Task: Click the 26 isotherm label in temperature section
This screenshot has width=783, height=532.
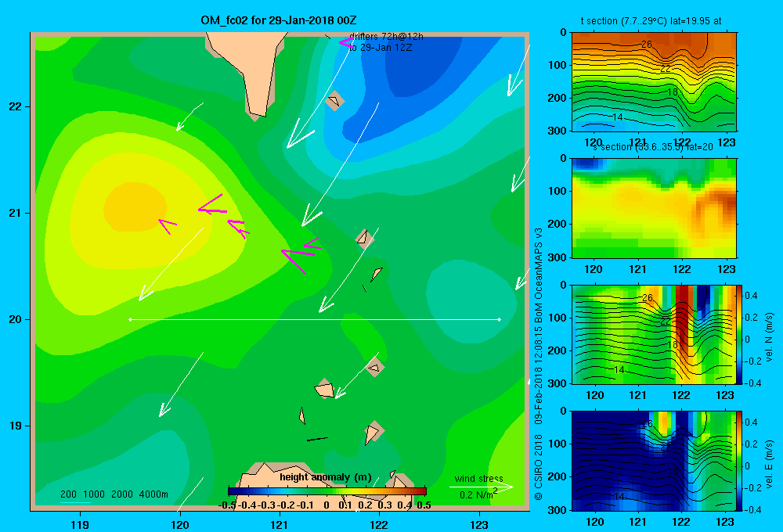Action: coord(646,45)
